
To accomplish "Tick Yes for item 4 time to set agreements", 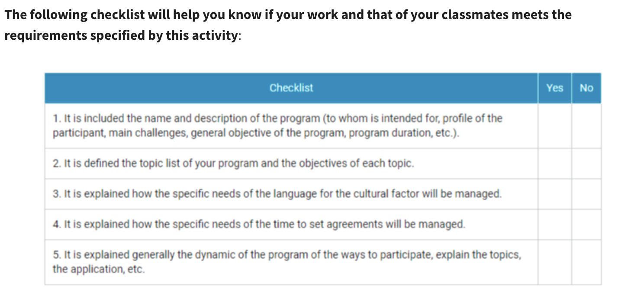I will (x=554, y=224).
